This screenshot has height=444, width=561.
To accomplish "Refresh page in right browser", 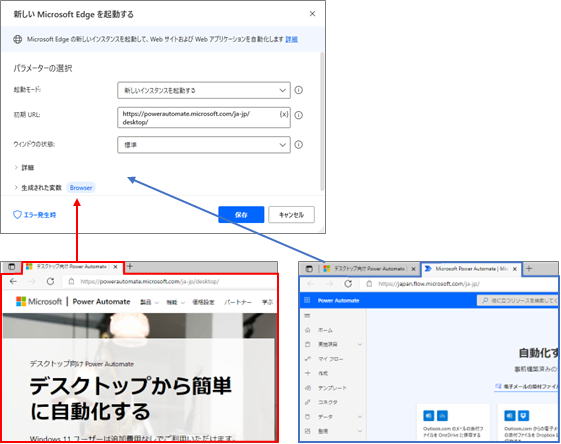I will (348, 284).
